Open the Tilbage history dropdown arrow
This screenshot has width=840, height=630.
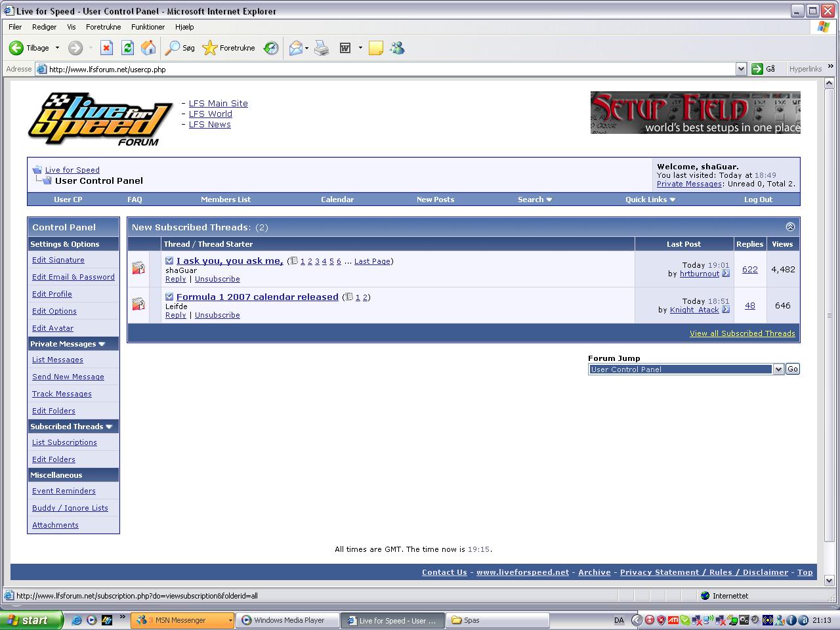[x=57, y=48]
